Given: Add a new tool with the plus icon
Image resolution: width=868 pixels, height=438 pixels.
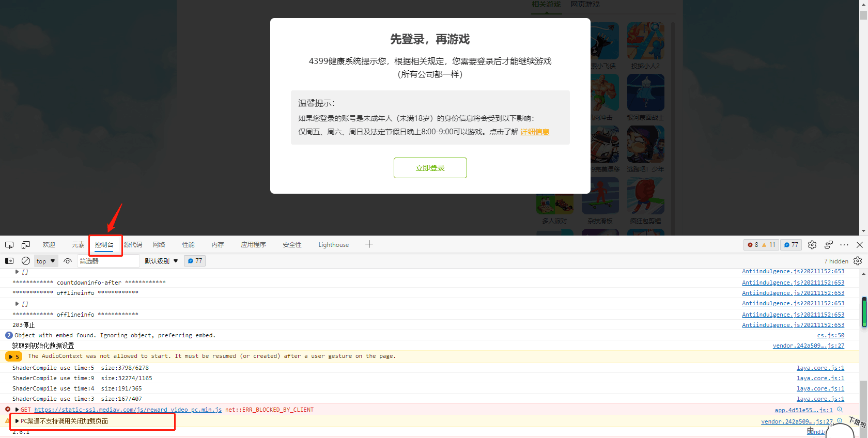Looking at the screenshot, I should [369, 244].
